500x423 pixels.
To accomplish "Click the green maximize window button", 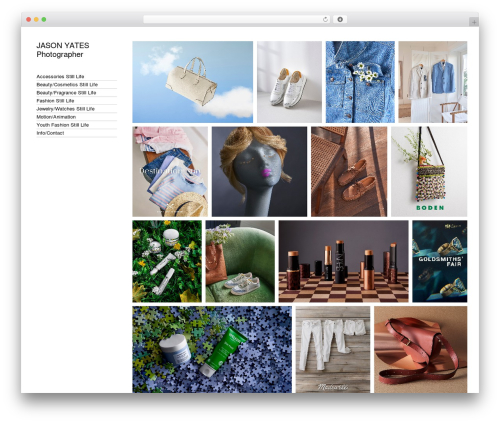I will (44, 20).
